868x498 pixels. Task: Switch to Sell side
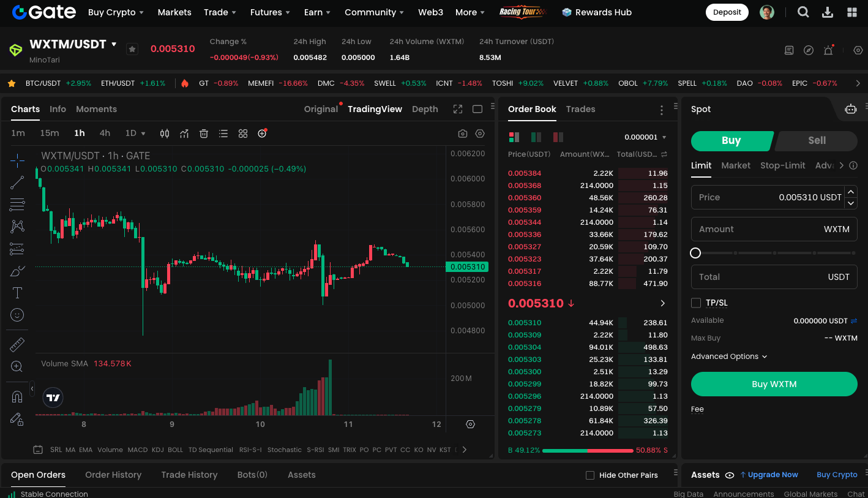817,140
